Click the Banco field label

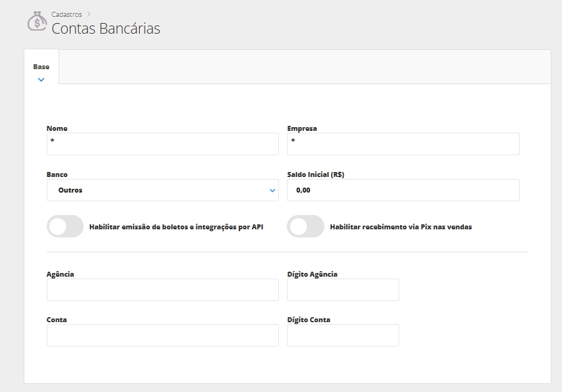(x=57, y=174)
